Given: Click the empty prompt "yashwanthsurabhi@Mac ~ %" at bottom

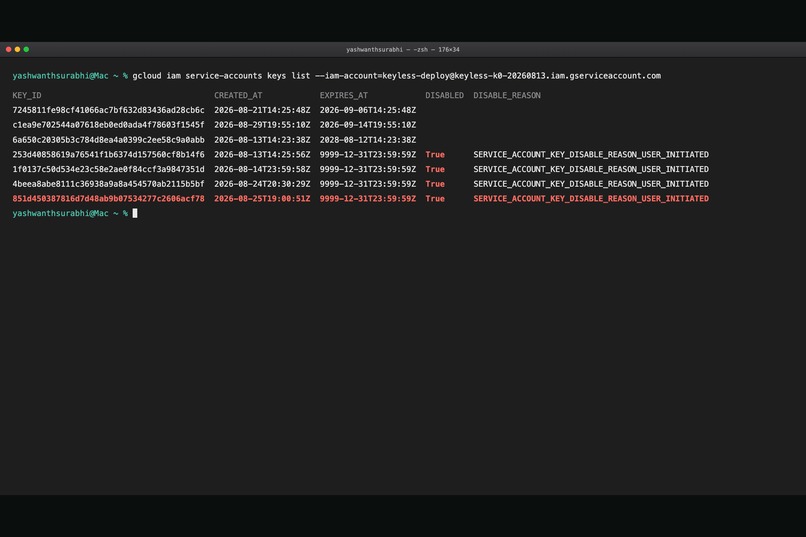Looking at the screenshot, I should coord(70,213).
